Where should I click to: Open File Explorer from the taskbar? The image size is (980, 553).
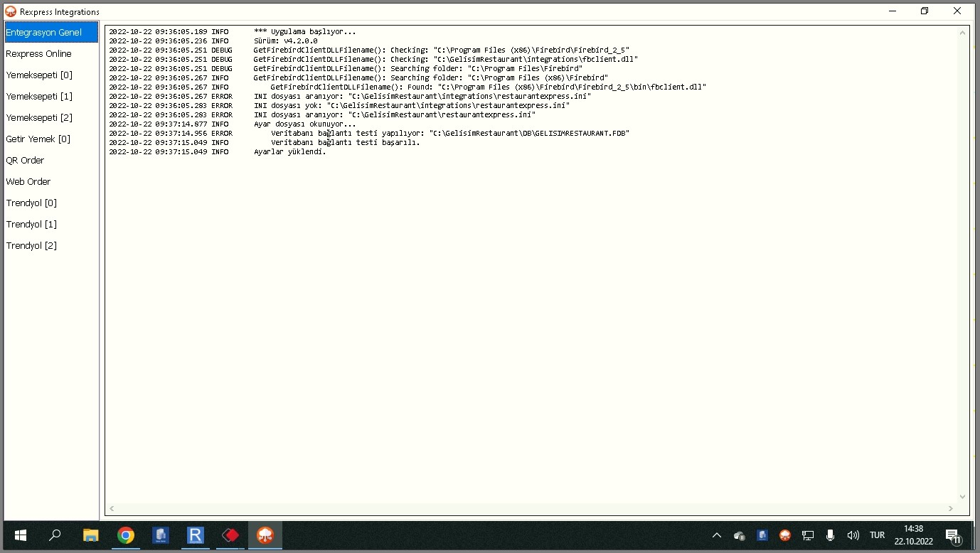click(x=90, y=535)
